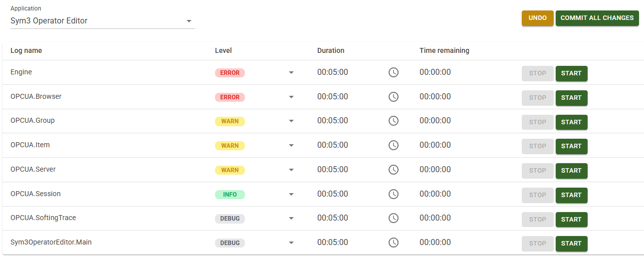Click the Log name column header

[26, 50]
